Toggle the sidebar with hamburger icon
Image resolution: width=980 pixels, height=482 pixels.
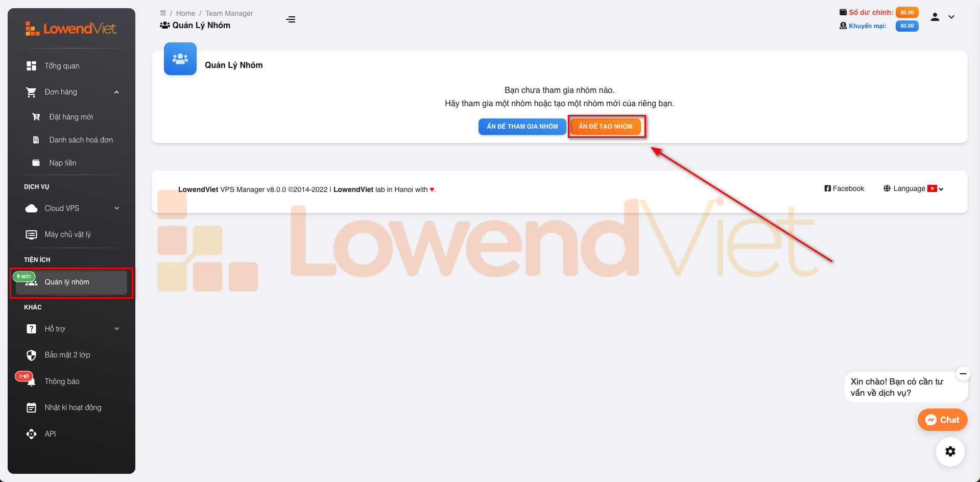tap(291, 19)
